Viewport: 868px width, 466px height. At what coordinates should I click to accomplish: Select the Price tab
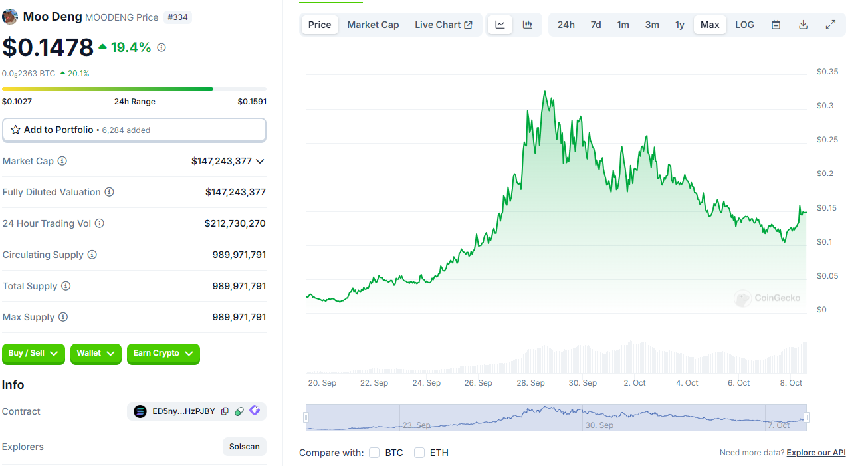coord(320,25)
